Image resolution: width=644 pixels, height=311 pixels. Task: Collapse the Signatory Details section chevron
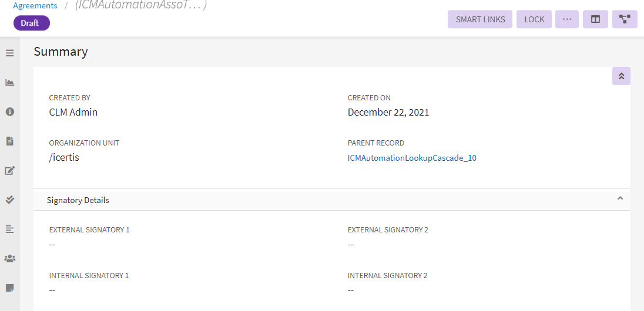pyautogui.click(x=620, y=199)
